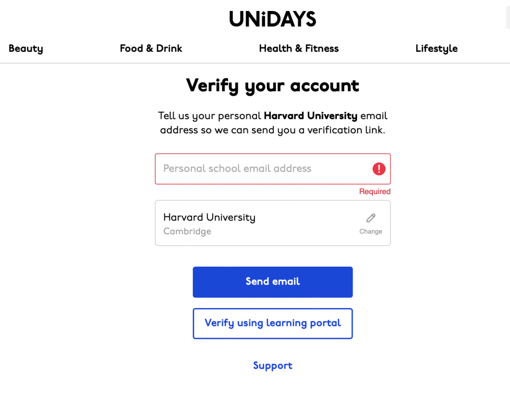Viewport: 510px width, 420px height.
Task: Click the UNiDAYS logo
Action: (x=272, y=19)
